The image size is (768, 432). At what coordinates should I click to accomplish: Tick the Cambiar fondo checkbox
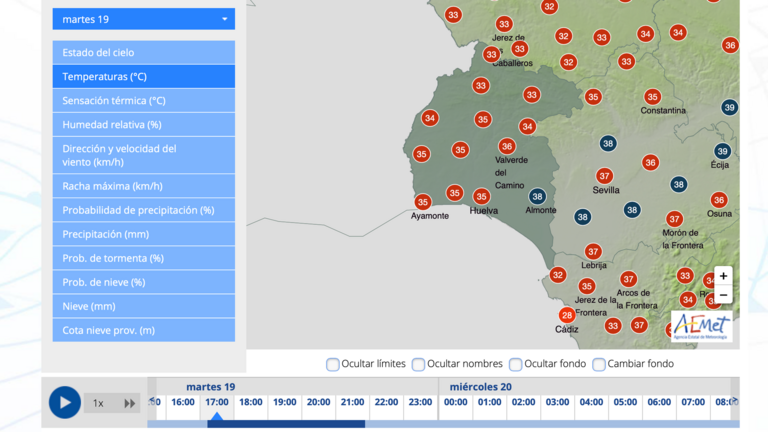point(599,364)
